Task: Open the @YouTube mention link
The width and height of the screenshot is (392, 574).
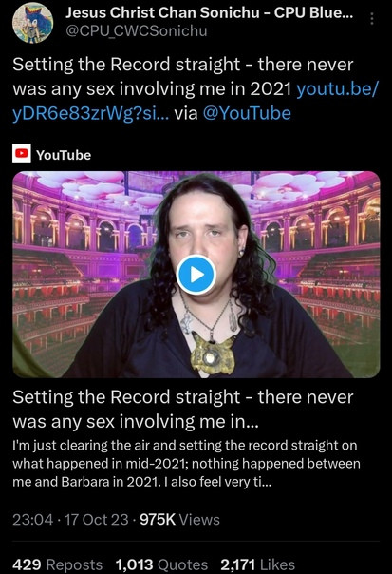Action: point(247,113)
